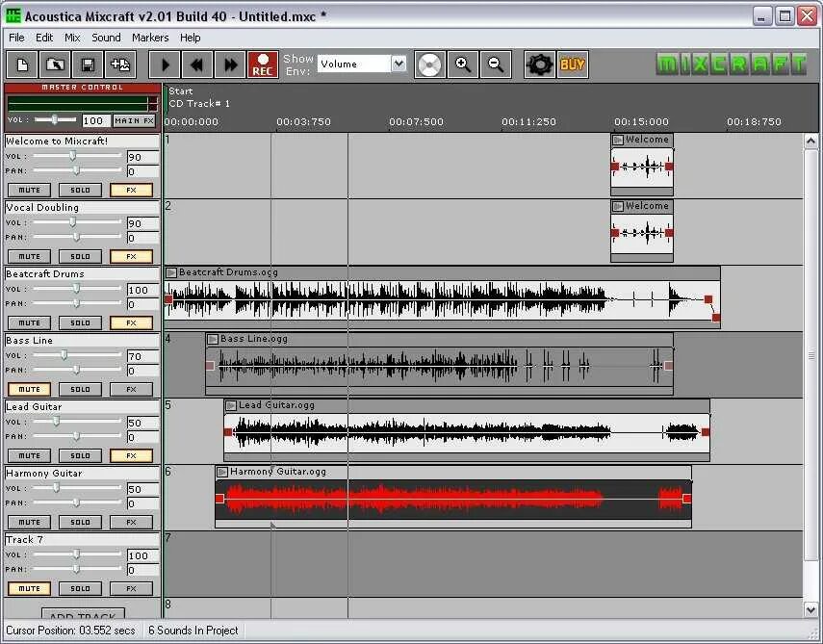Unmute Track 7
Viewport: 823px width, 644px height.
(x=30, y=589)
